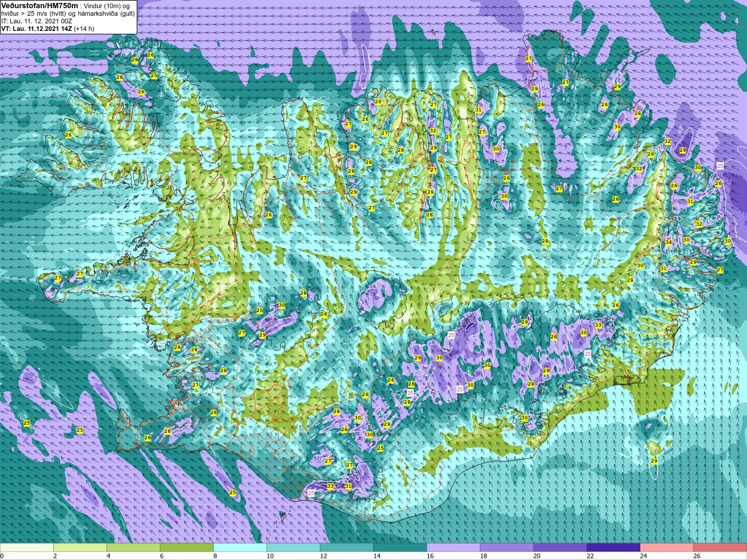Click the '4' tick label on the legend
Image resolution: width=747 pixels, height=560 pixels.
tap(108, 556)
